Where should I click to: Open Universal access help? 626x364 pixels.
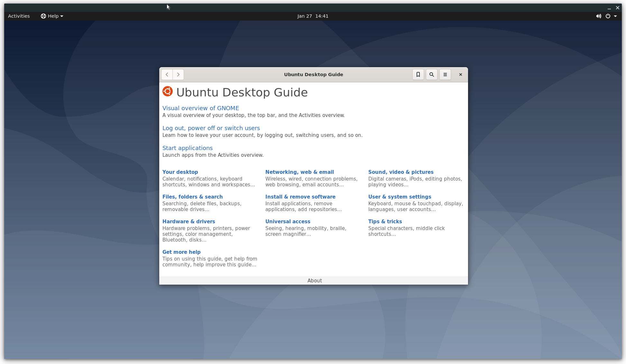coord(288,221)
